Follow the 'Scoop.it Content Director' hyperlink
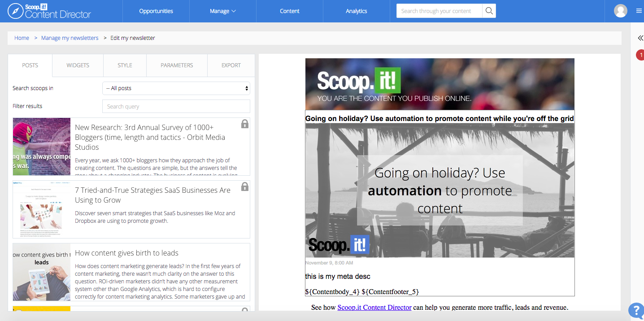 [x=374, y=308]
